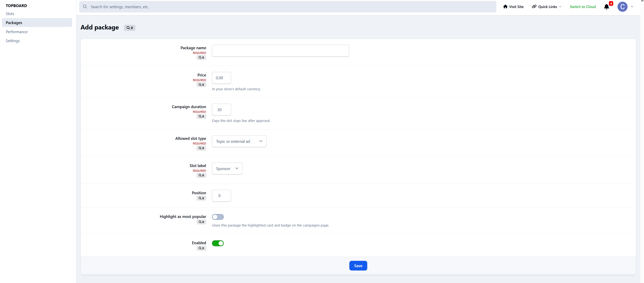The width and height of the screenshot is (644, 283).
Task: Open Settings in the sidebar
Action: click(37, 41)
